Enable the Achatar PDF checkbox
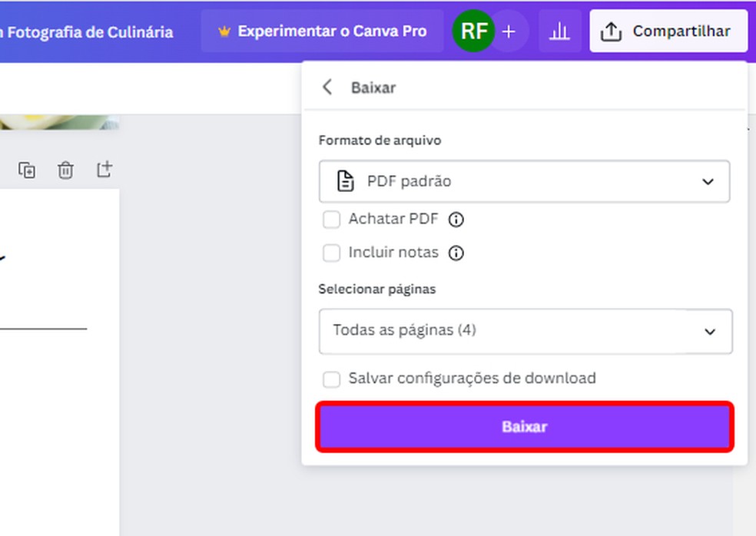Image resolution: width=756 pixels, height=536 pixels. coord(331,219)
